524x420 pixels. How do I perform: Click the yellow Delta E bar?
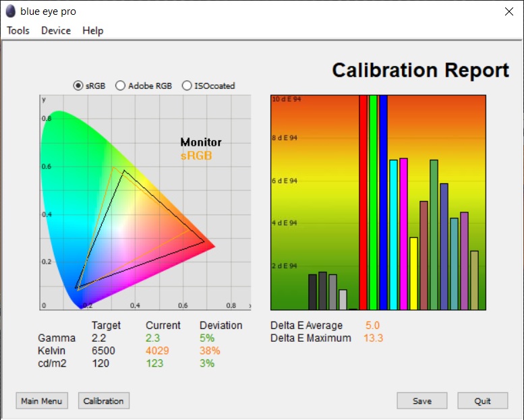click(x=413, y=273)
